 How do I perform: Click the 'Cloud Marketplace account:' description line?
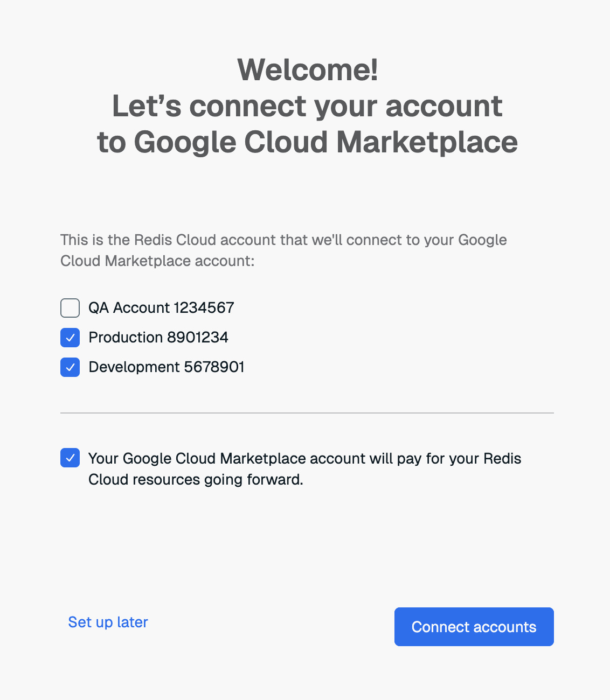[x=157, y=261]
